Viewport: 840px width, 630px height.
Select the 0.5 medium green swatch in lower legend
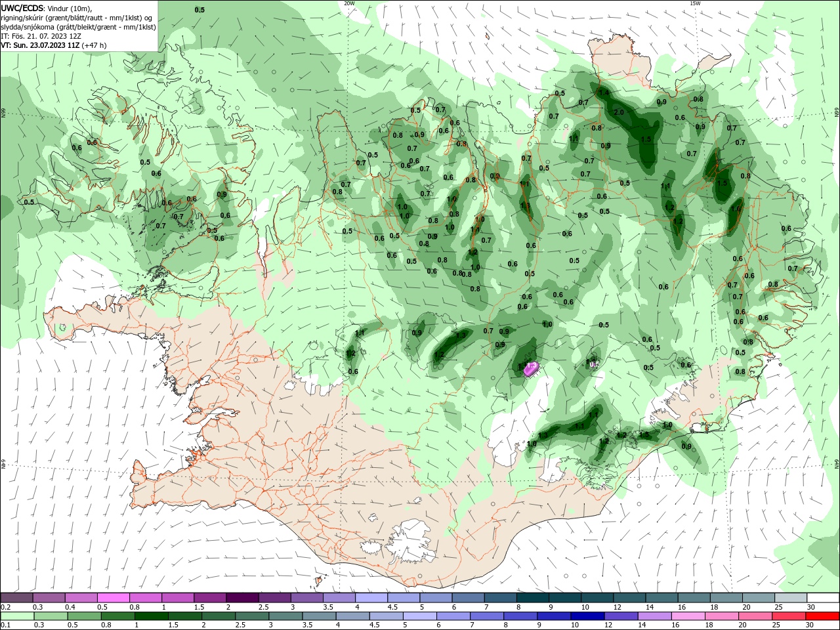click(x=85, y=616)
